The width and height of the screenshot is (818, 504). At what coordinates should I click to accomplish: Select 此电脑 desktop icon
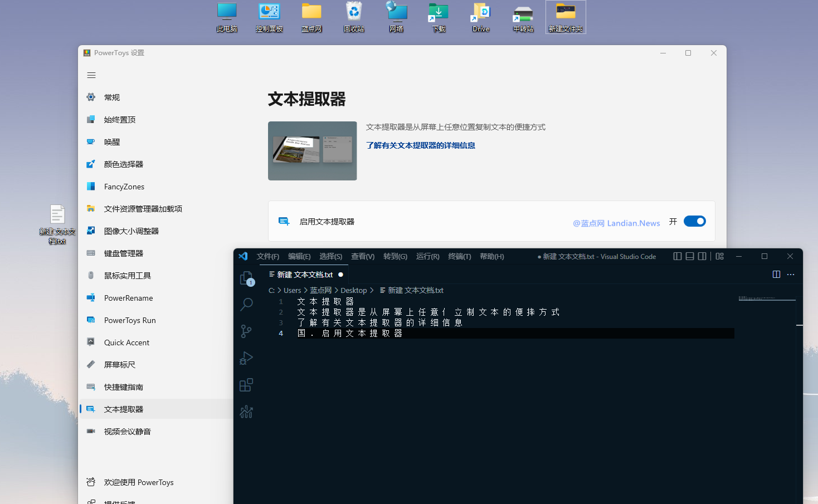pyautogui.click(x=227, y=17)
